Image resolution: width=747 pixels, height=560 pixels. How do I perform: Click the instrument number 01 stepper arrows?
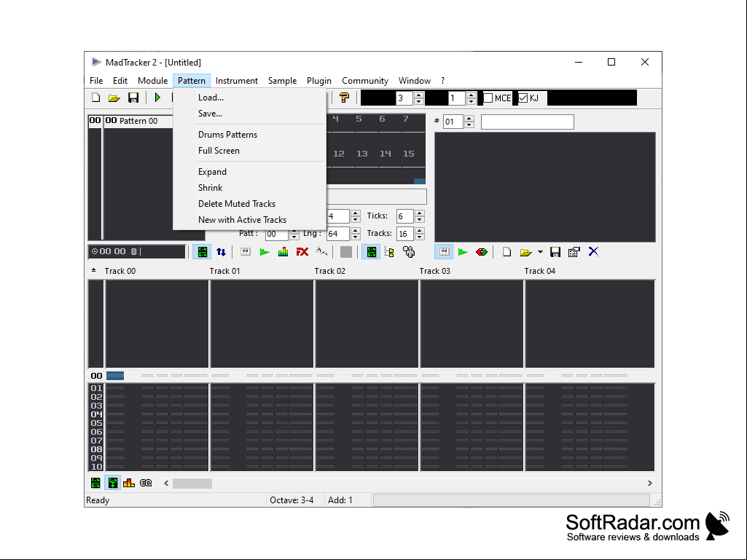click(x=469, y=122)
